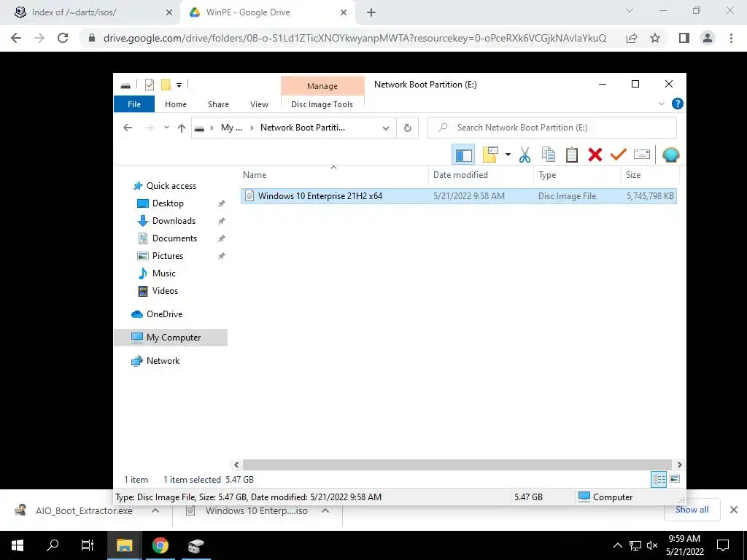Go up one folder level
This screenshot has height=560, width=747.
click(x=182, y=128)
